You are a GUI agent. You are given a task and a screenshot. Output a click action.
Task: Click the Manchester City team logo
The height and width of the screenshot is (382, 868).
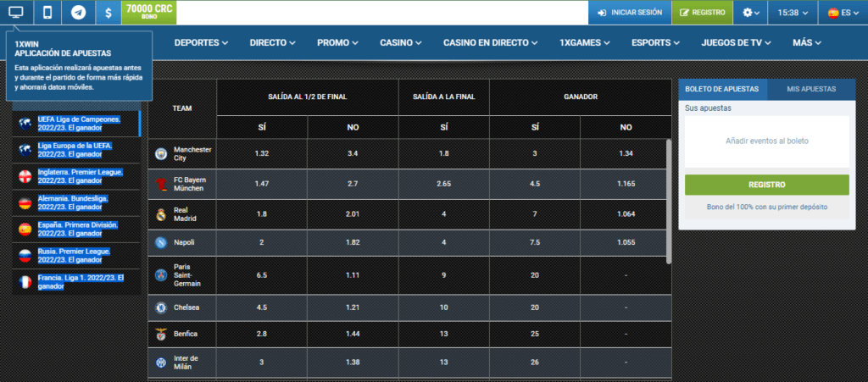point(161,153)
